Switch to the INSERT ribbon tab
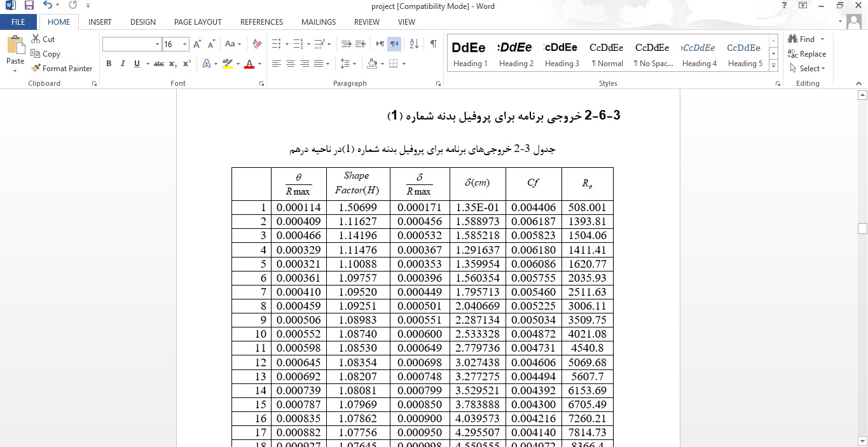868x447 pixels. [x=100, y=22]
